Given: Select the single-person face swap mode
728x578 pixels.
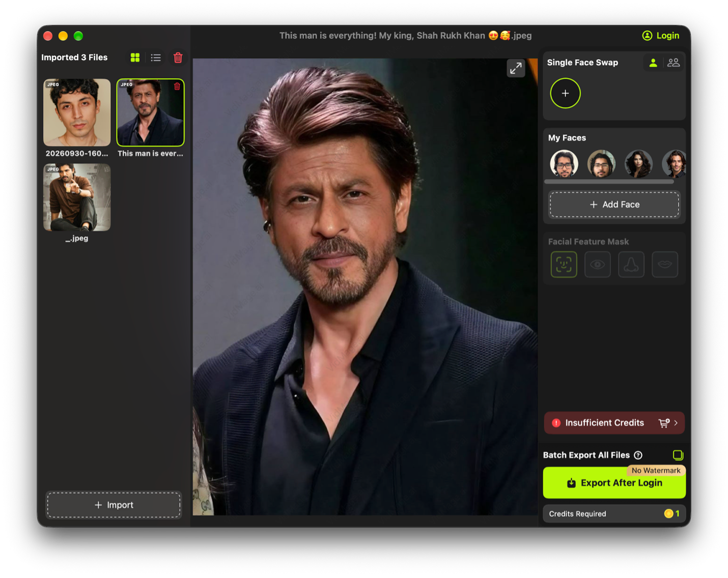Looking at the screenshot, I should pyautogui.click(x=653, y=63).
